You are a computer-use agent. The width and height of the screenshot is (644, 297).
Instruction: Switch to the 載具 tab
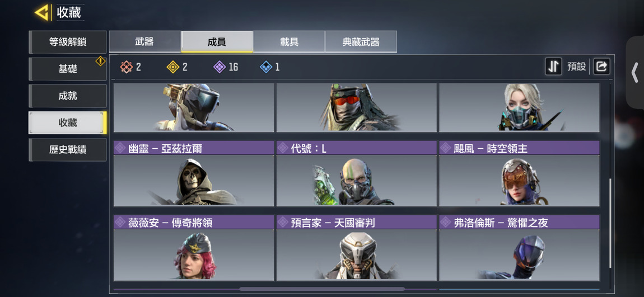coord(289,42)
